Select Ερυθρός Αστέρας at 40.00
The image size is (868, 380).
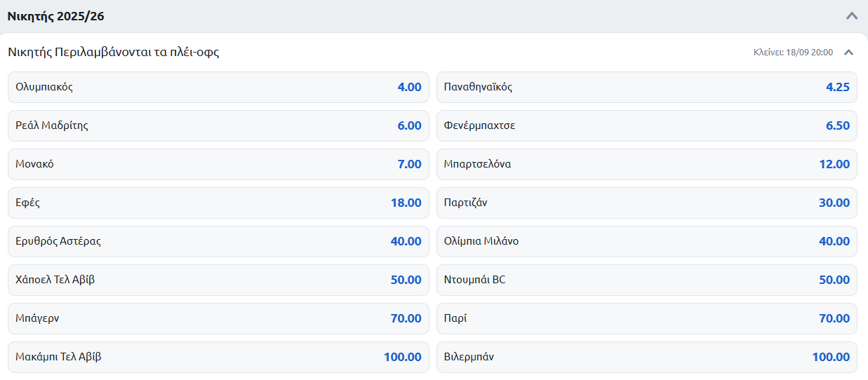coord(218,241)
